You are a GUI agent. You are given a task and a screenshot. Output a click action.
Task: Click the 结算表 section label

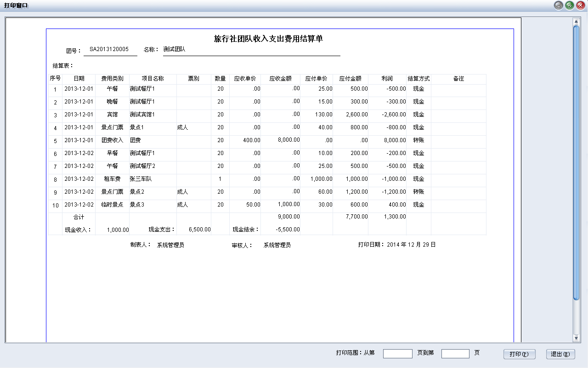(63, 65)
